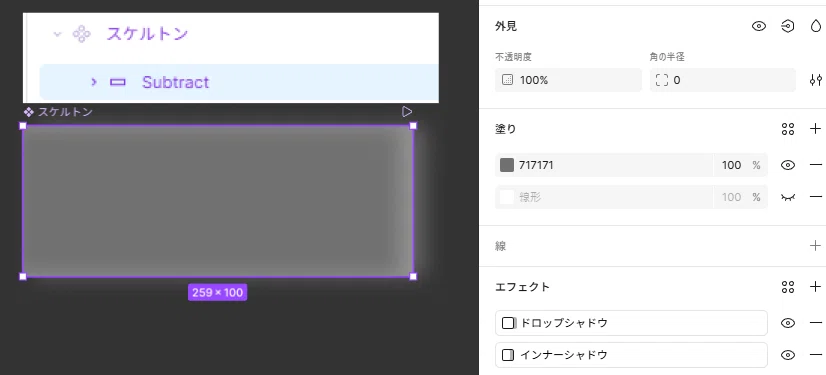The width and height of the screenshot is (826, 375).
Task: Click the play prototype icon above frame
Action: click(x=407, y=111)
